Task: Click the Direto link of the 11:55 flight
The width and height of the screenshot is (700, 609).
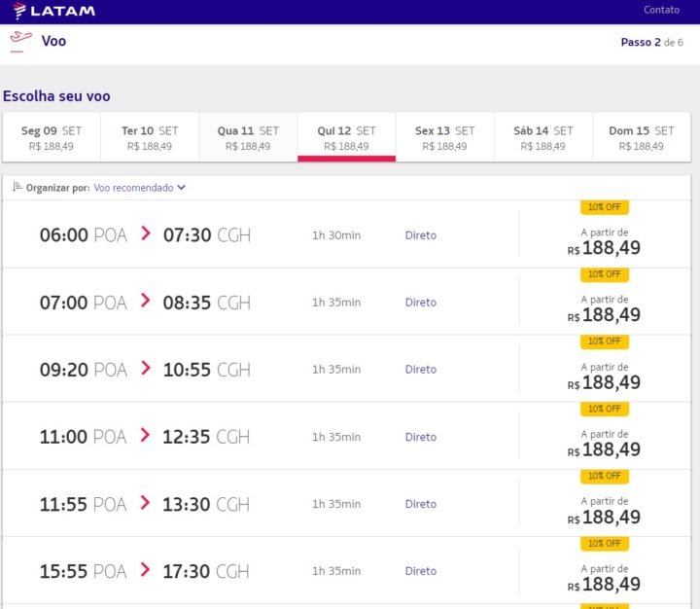Action: (x=421, y=504)
